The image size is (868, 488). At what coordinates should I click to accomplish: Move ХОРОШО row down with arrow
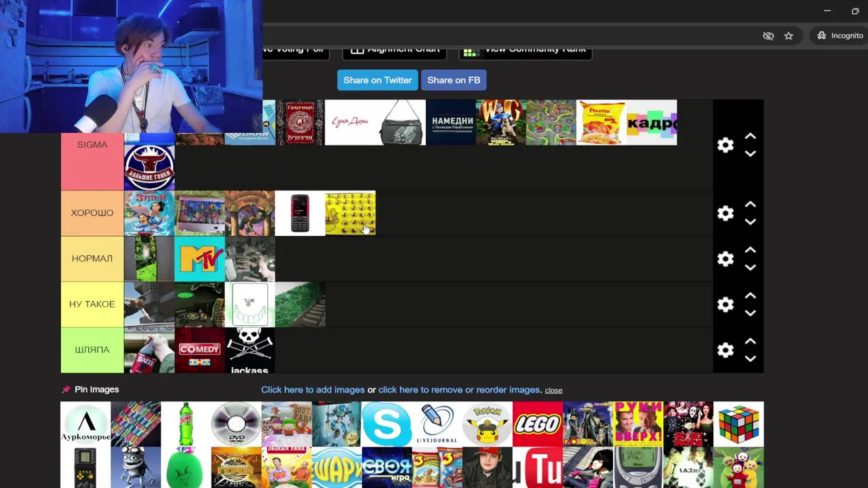(x=750, y=222)
